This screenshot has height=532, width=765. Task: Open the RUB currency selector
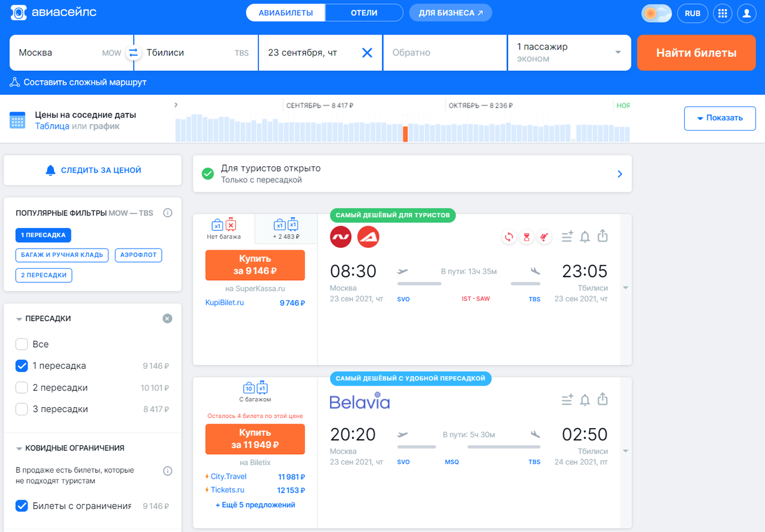coord(692,13)
